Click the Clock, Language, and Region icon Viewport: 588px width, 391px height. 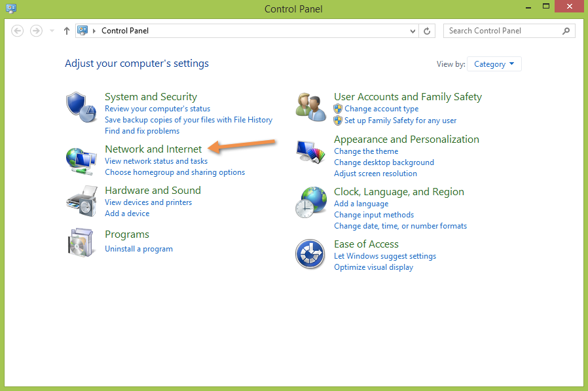tap(310, 202)
